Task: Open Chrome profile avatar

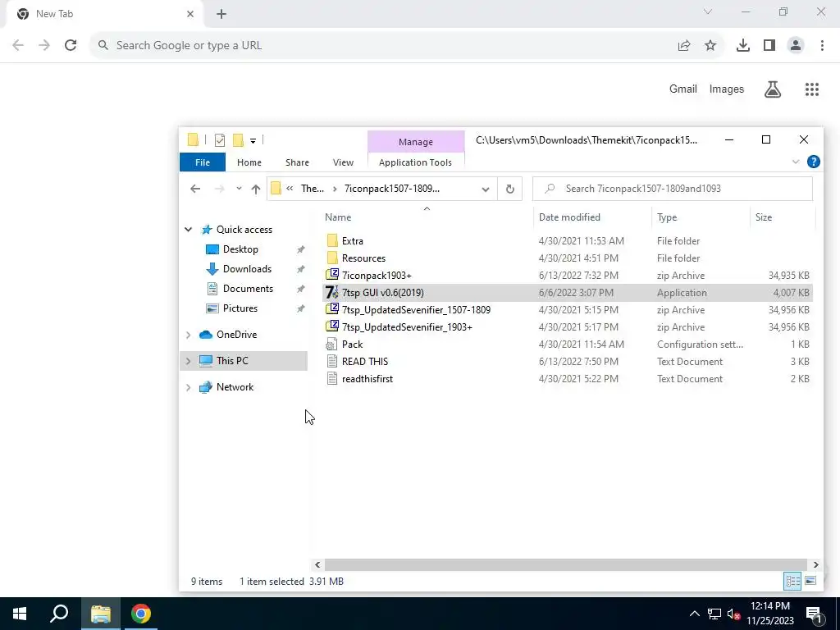Action: (796, 46)
